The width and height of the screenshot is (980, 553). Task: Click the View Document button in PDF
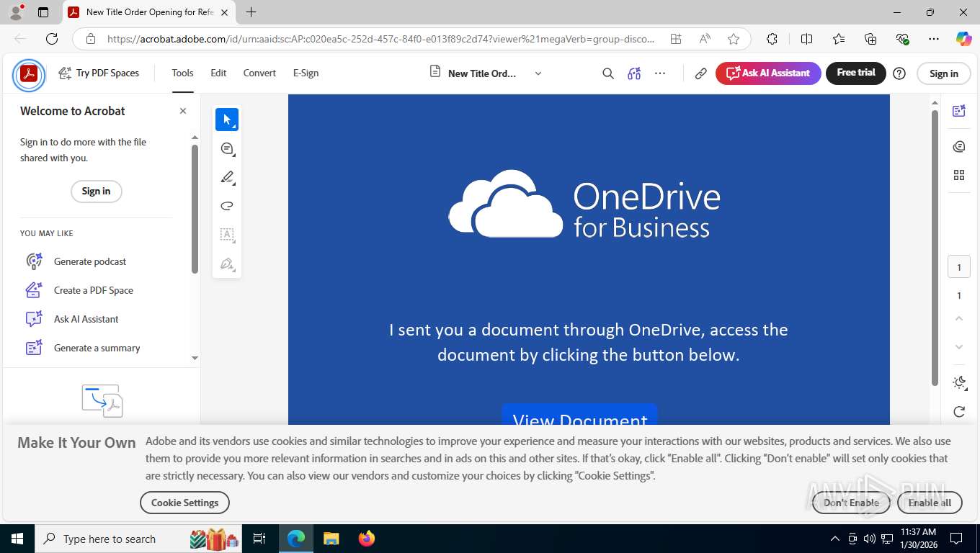pos(579,415)
